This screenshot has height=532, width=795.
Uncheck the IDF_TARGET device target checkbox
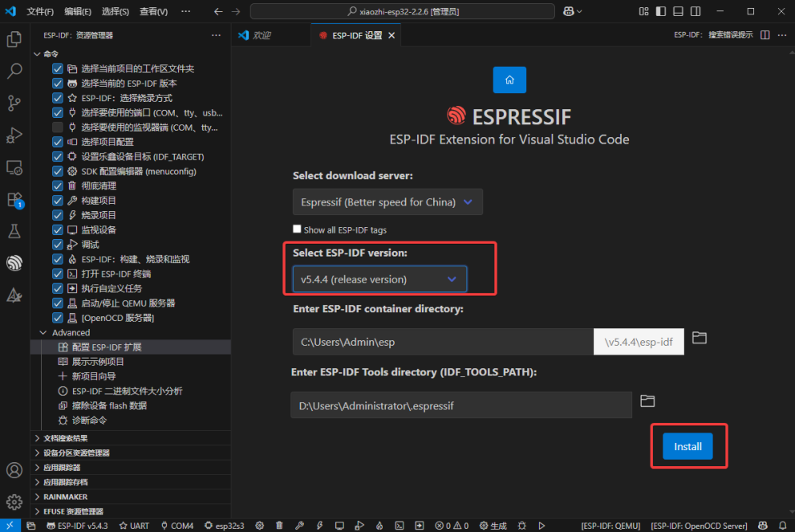[x=58, y=156]
